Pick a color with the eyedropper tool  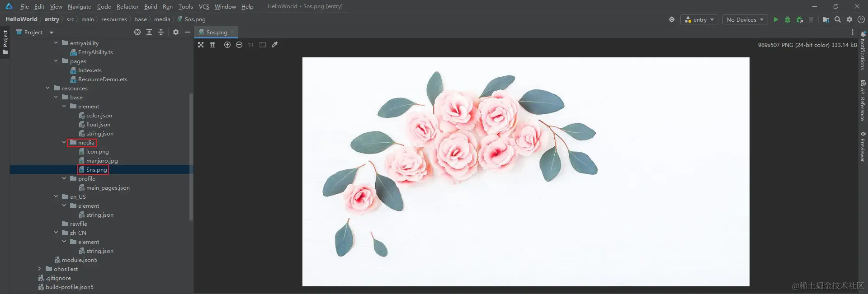[x=274, y=45]
